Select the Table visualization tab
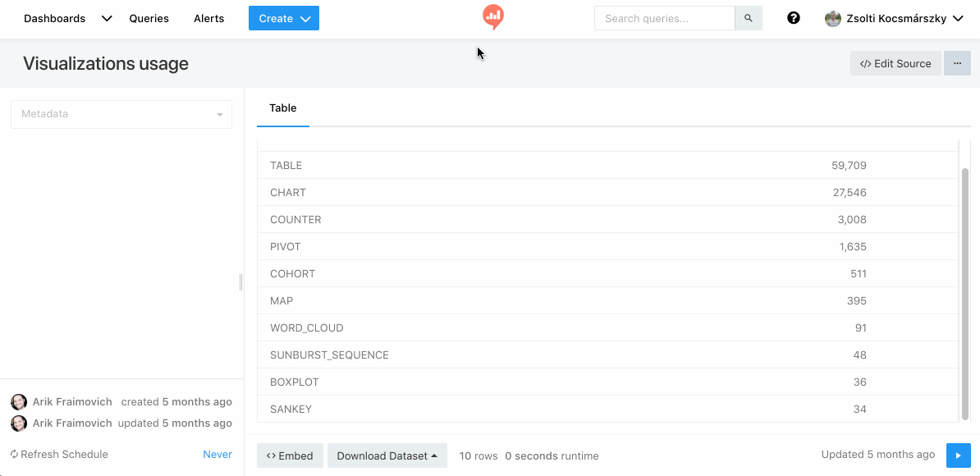This screenshot has height=476, width=980. pyautogui.click(x=283, y=108)
